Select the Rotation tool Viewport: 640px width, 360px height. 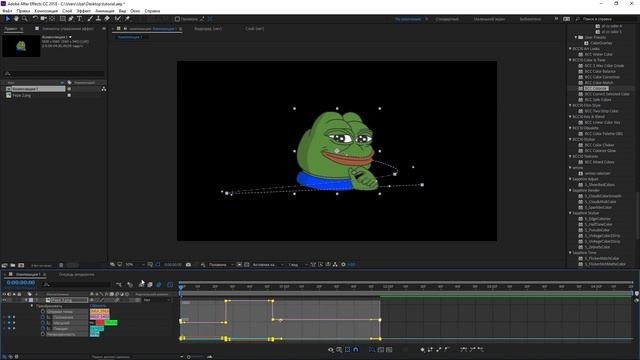pyautogui.click(x=35, y=19)
